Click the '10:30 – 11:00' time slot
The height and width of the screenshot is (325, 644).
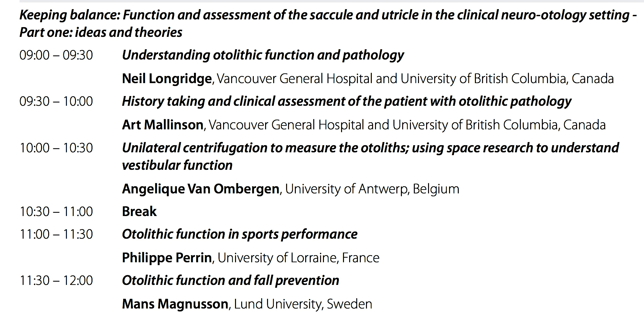pos(56,212)
